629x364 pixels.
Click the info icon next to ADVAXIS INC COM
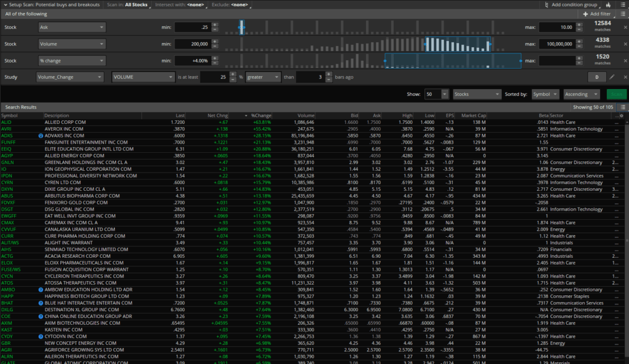(41, 136)
